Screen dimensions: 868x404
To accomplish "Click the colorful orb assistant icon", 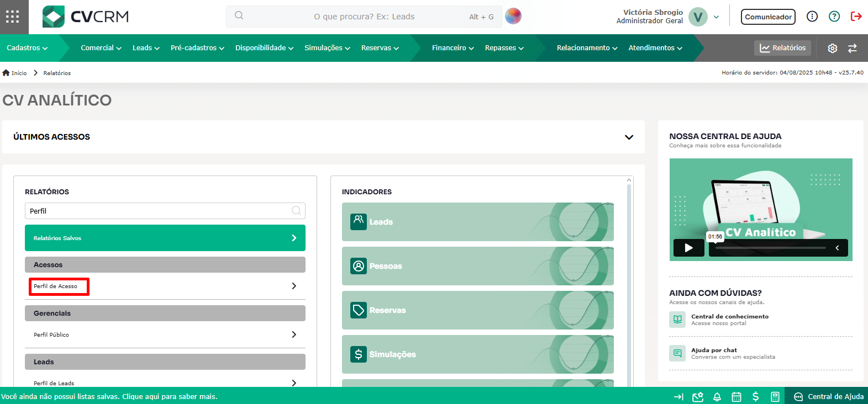I will tap(513, 16).
